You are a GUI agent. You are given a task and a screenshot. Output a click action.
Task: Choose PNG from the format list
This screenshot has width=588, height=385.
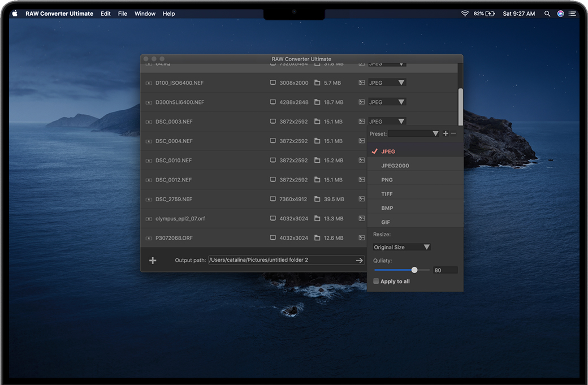coord(387,180)
